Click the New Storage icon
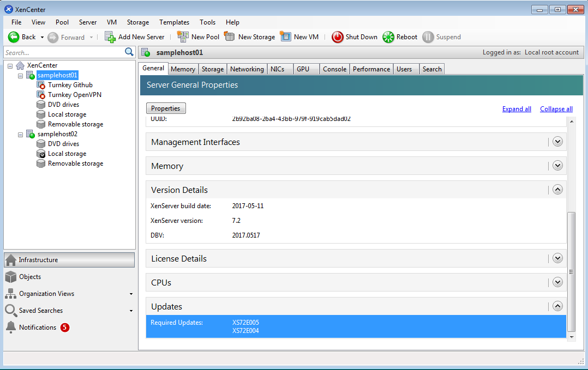The height and width of the screenshot is (370, 588). (230, 37)
